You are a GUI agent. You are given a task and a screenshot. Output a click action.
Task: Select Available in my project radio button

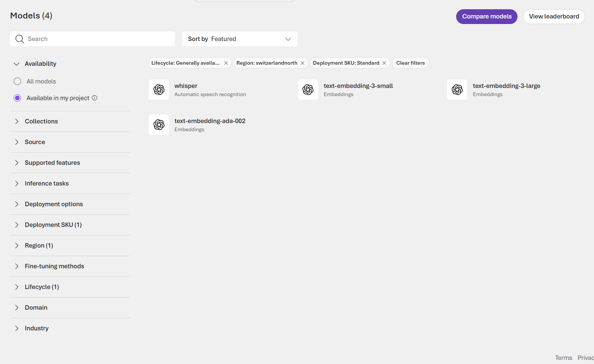click(17, 98)
